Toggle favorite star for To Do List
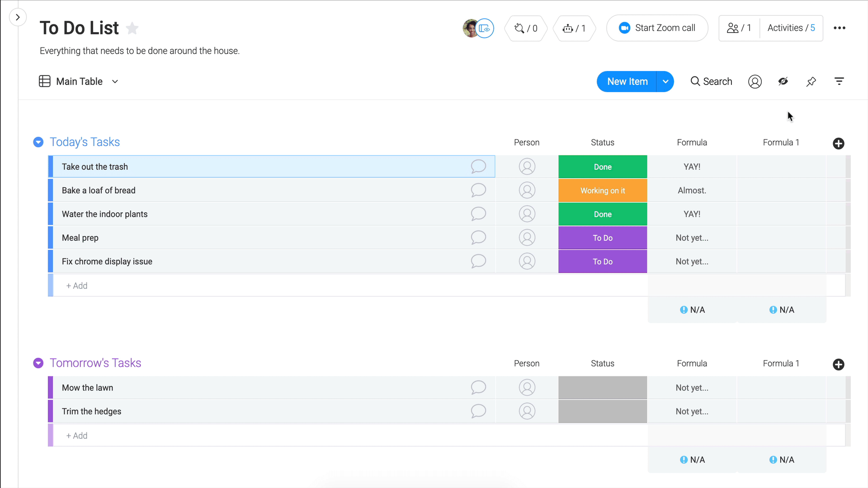 tap(132, 28)
